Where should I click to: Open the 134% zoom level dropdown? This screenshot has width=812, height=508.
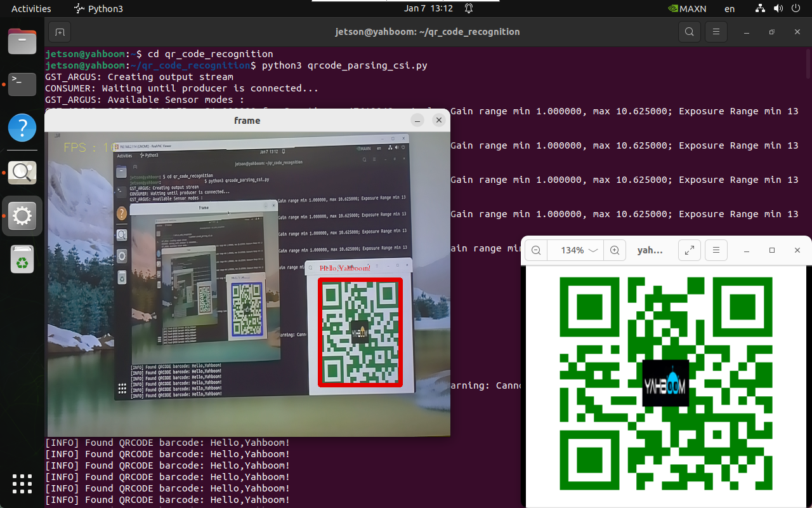click(x=579, y=250)
